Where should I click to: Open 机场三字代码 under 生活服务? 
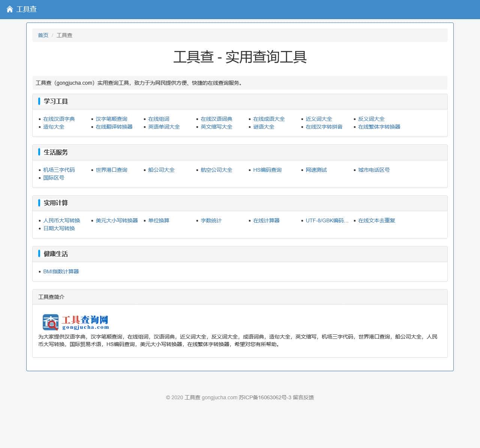(x=59, y=170)
